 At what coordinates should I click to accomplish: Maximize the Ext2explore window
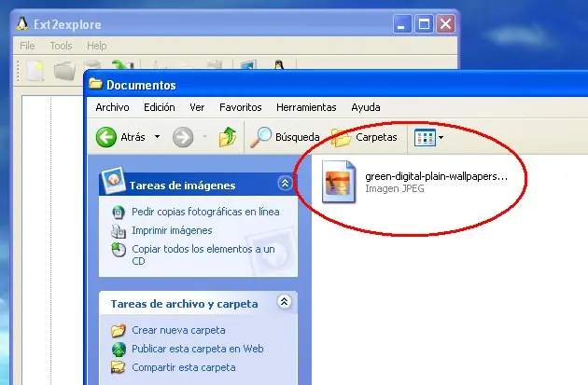(x=424, y=24)
